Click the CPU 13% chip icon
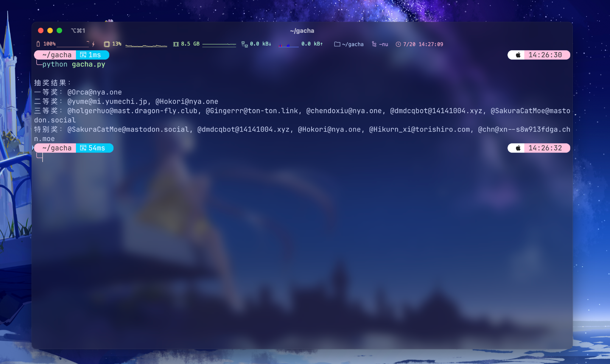This screenshot has height=364, width=610. coord(106,44)
